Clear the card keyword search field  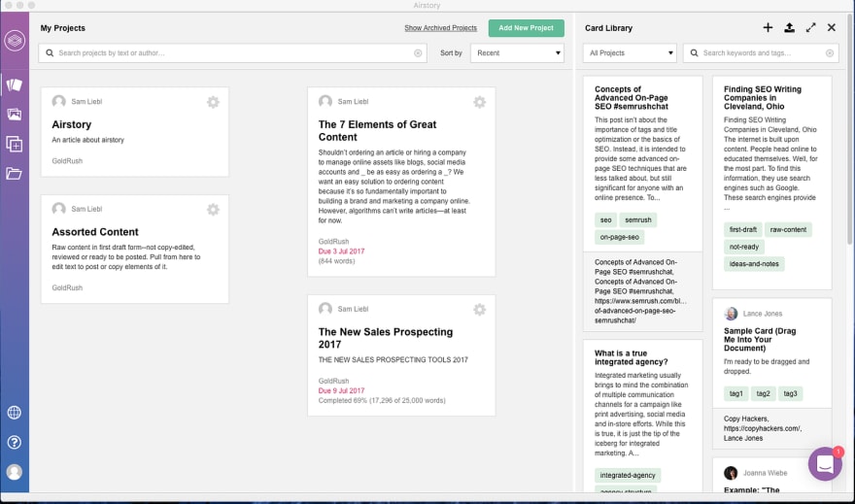coord(830,52)
